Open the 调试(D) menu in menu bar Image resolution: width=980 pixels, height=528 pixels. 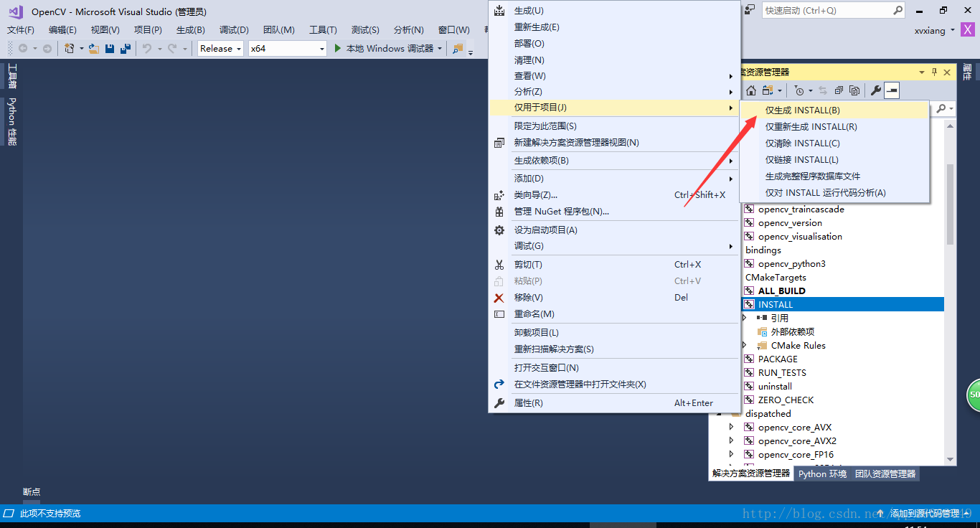coord(234,29)
